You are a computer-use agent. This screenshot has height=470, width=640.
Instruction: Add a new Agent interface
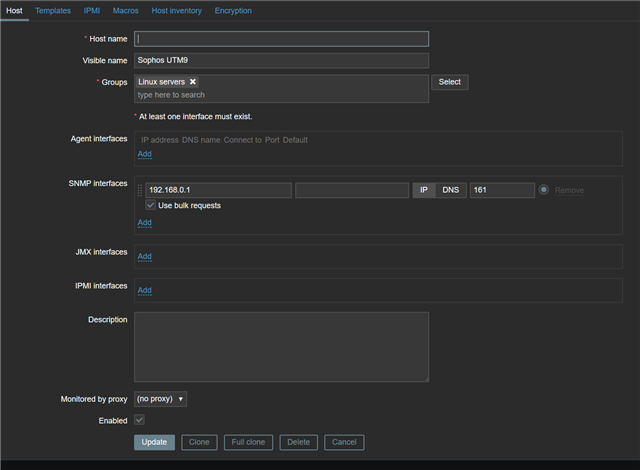144,154
